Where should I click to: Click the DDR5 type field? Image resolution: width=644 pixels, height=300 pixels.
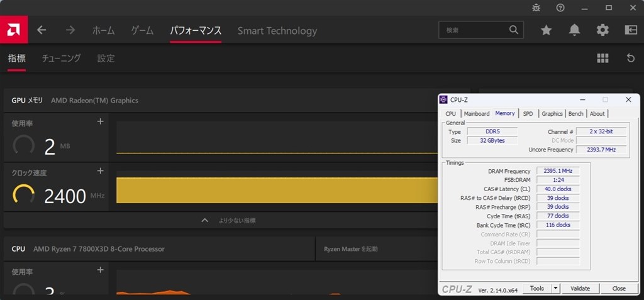(492, 131)
